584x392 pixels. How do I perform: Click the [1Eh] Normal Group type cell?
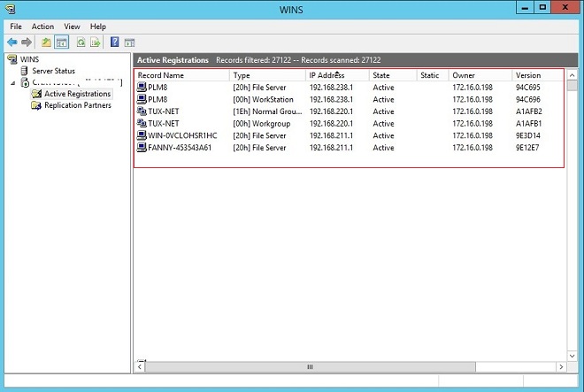point(267,111)
